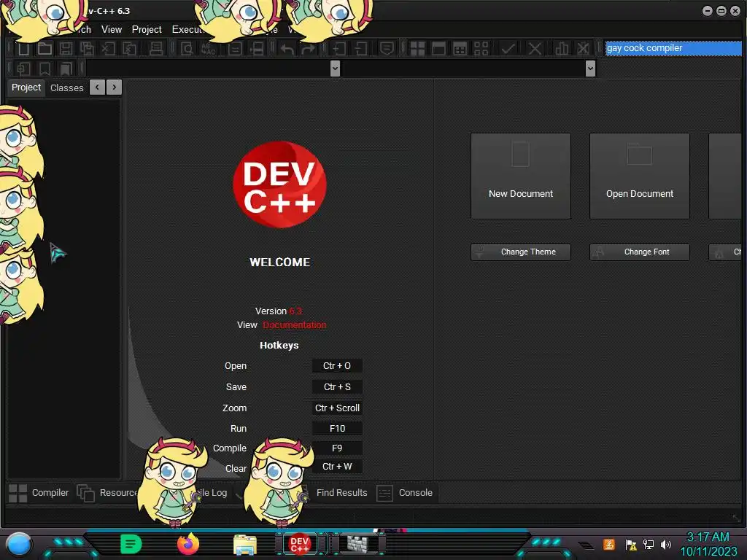Open the file explorer taskbar icon
The width and height of the screenshot is (747, 560).
coord(245,545)
